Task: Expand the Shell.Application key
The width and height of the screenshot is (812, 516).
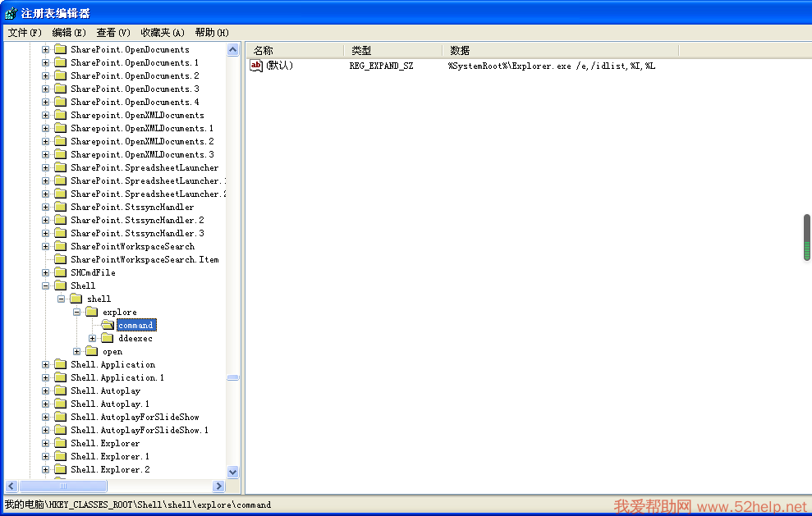Action: pos(46,364)
